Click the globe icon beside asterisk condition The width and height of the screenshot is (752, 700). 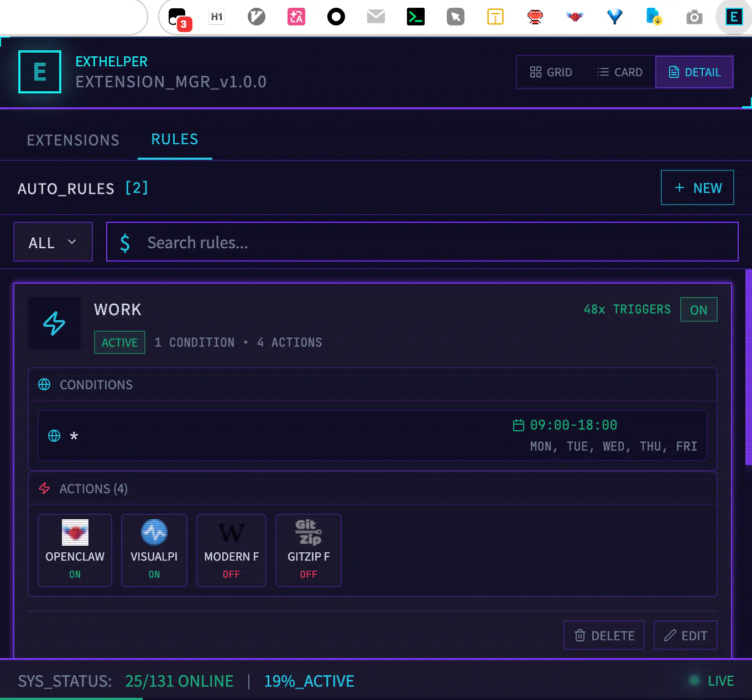point(54,436)
